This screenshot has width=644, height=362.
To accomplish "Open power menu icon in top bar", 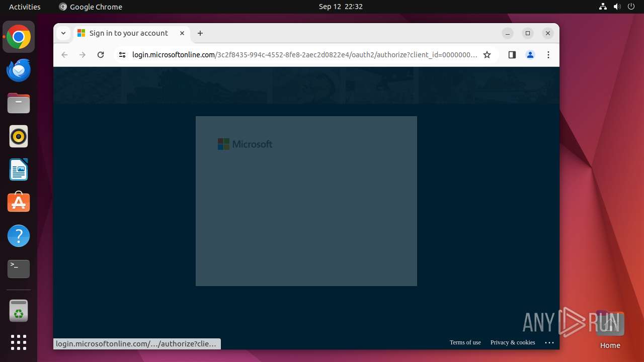I will (x=631, y=7).
